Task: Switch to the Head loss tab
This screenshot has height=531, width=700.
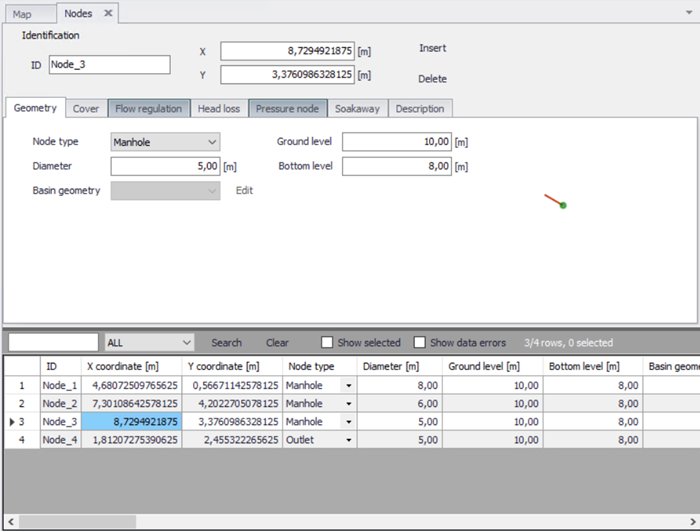Action: point(219,109)
